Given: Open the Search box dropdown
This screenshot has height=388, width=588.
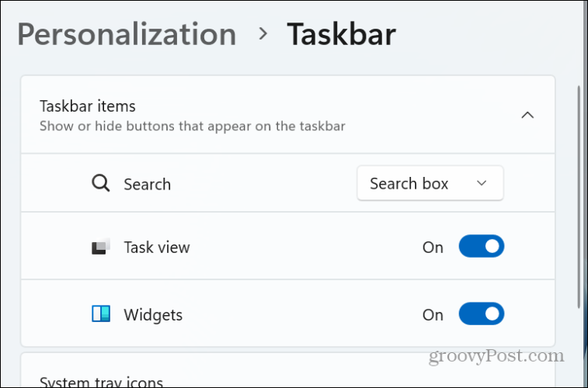Looking at the screenshot, I should 430,183.
